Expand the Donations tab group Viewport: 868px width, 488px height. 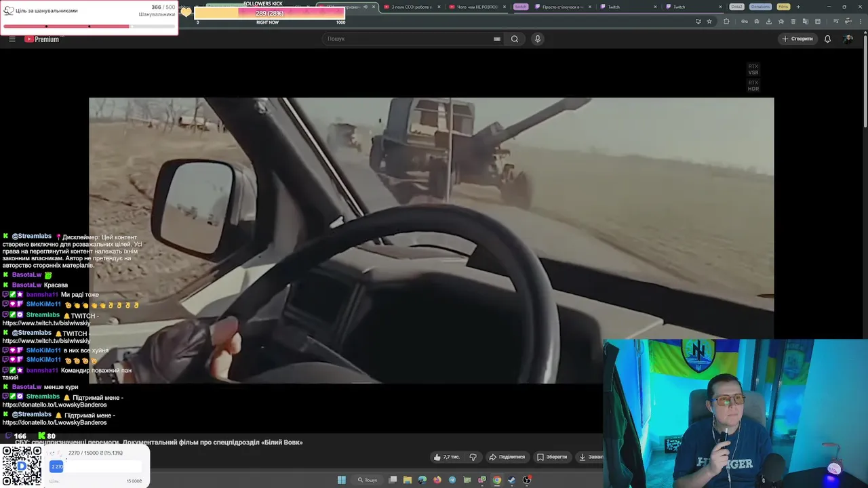coord(761,7)
